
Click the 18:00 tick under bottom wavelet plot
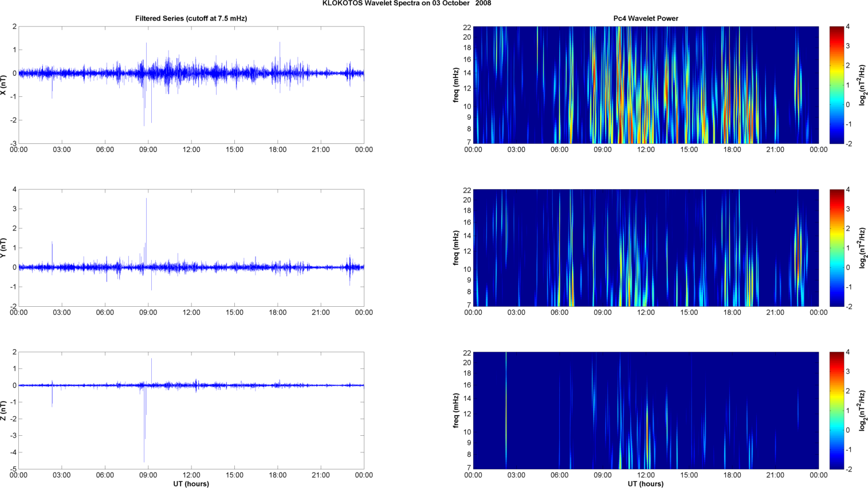click(732, 475)
